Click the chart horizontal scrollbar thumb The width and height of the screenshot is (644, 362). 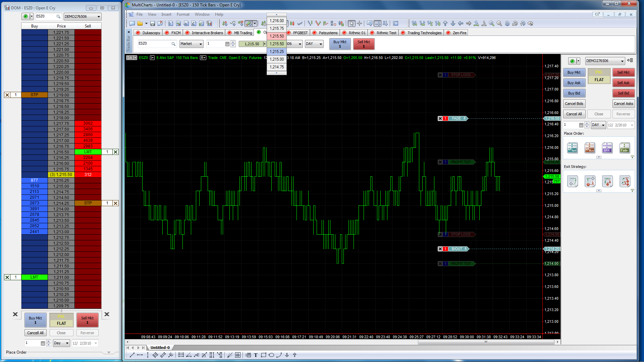(486, 342)
